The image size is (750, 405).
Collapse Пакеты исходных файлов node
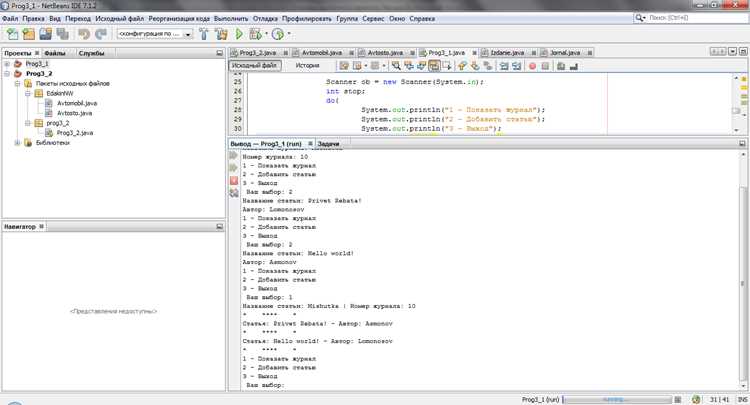[x=17, y=83]
